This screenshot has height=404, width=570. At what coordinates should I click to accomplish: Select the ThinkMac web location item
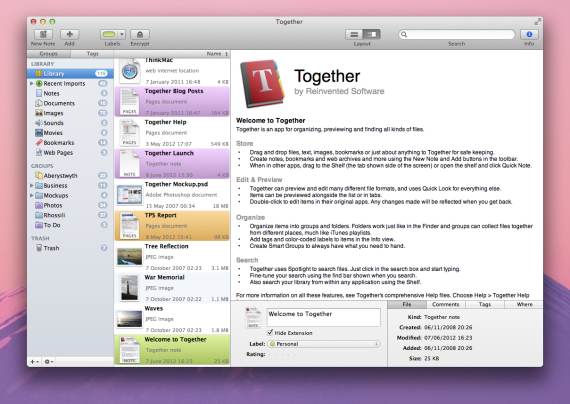(x=172, y=71)
